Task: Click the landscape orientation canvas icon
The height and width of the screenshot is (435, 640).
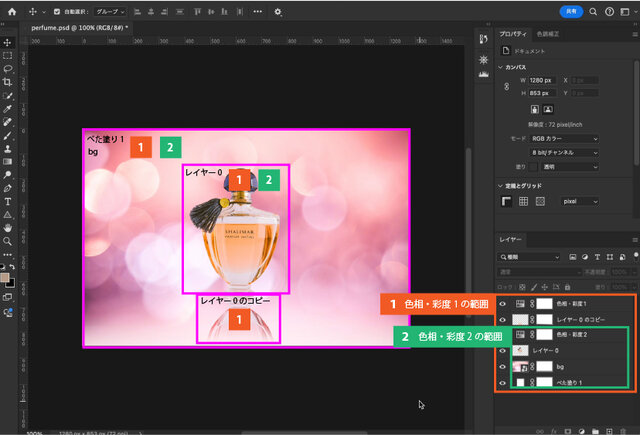Action: point(549,107)
